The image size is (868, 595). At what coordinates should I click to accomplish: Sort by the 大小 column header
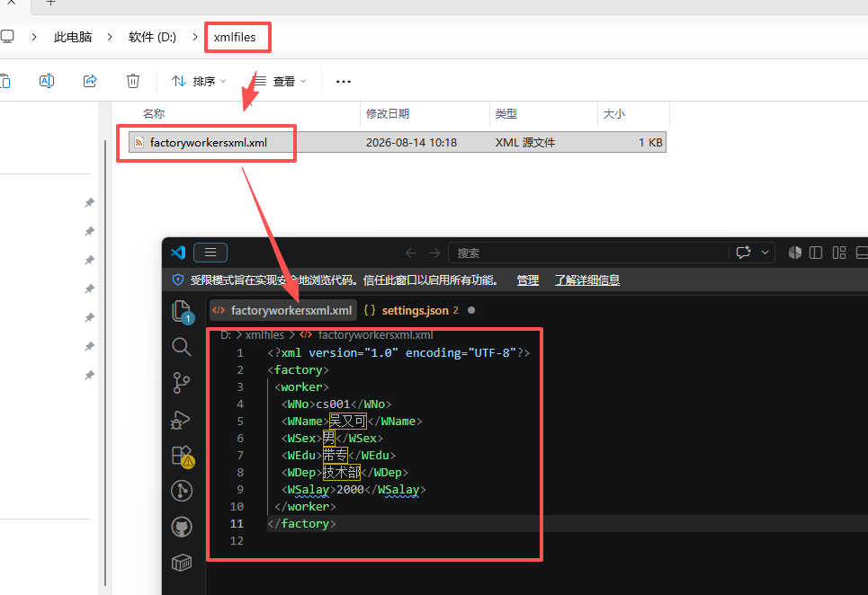(x=614, y=113)
